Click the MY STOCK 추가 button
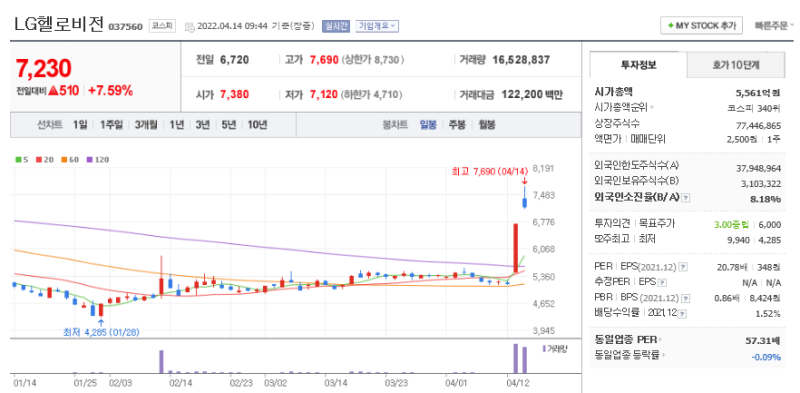 pos(701,26)
